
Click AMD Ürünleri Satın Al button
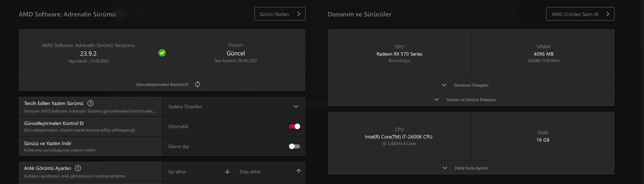tap(580, 14)
